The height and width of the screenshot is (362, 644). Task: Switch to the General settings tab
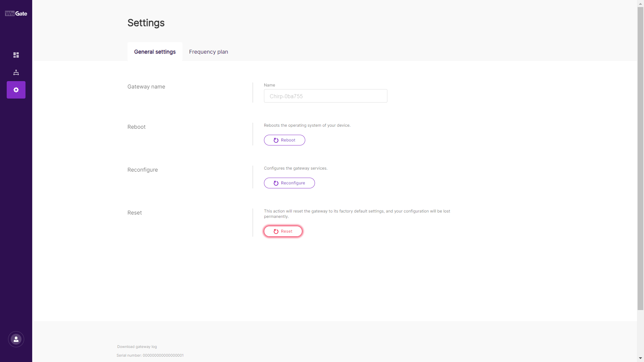[155, 52]
